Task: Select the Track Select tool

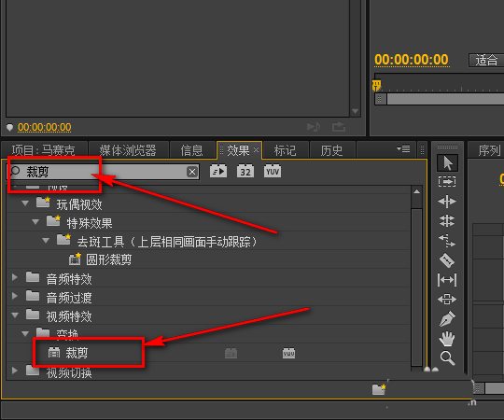Action: (447, 182)
